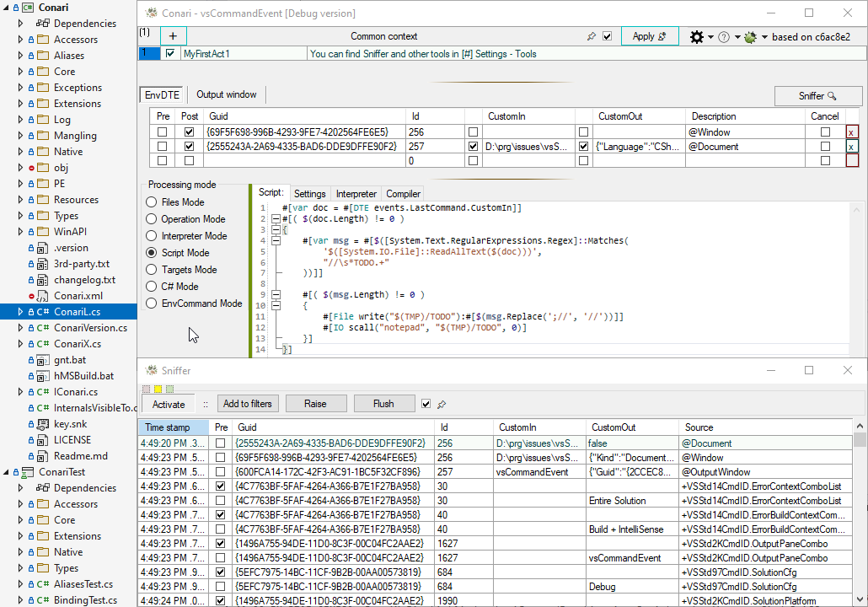Click the settings gear icon in toolbar

[697, 37]
